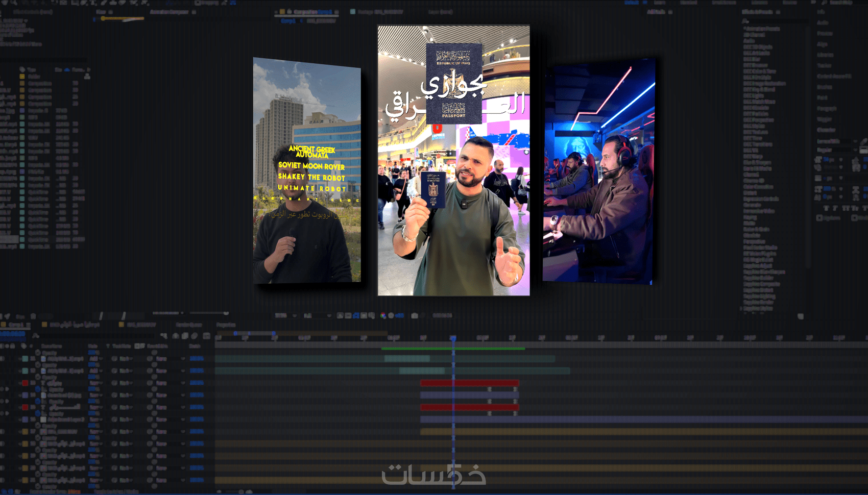The image size is (868, 495).
Task: Select the robot history video thumbnail
Action: click(x=307, y=170)
